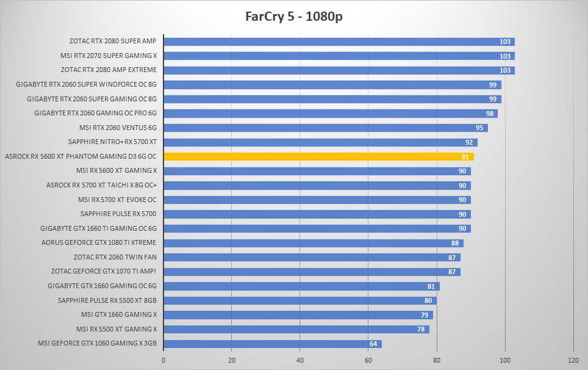The width and height of the screenshot is (588, 370).
Task: Click the data value 92 on the bar
Action: pos(468,143)
